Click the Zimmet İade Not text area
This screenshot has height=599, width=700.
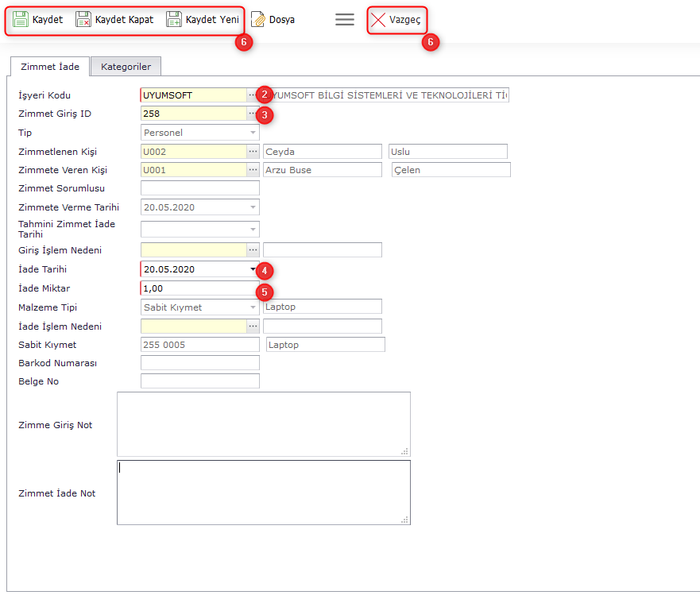tap(263, 492)
